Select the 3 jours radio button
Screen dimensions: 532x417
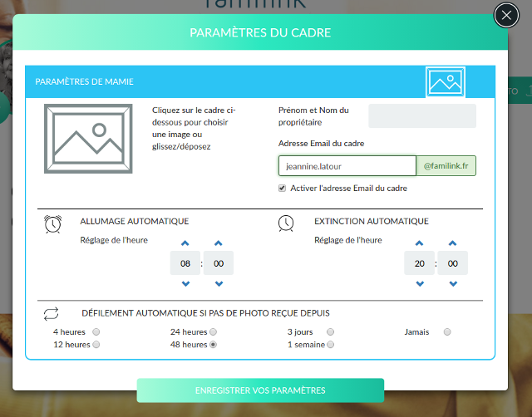click(x=331, y=331)
